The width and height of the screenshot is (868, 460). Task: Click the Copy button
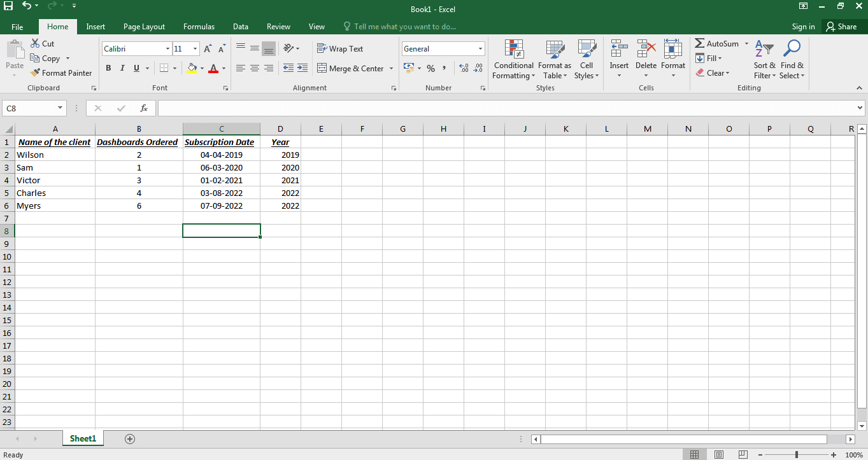45,58
